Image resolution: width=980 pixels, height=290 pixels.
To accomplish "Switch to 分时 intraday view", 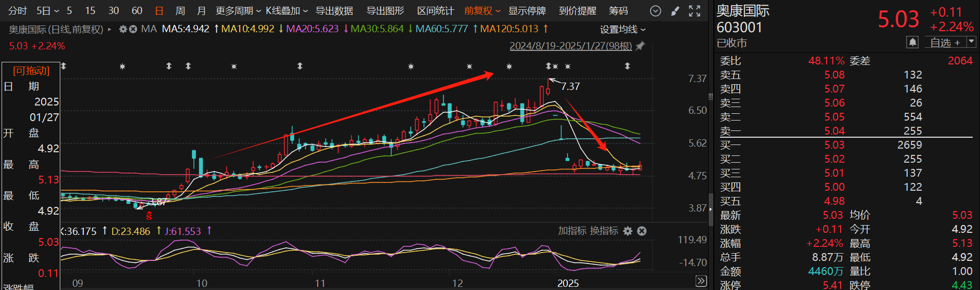I will (x=17, y=11).
